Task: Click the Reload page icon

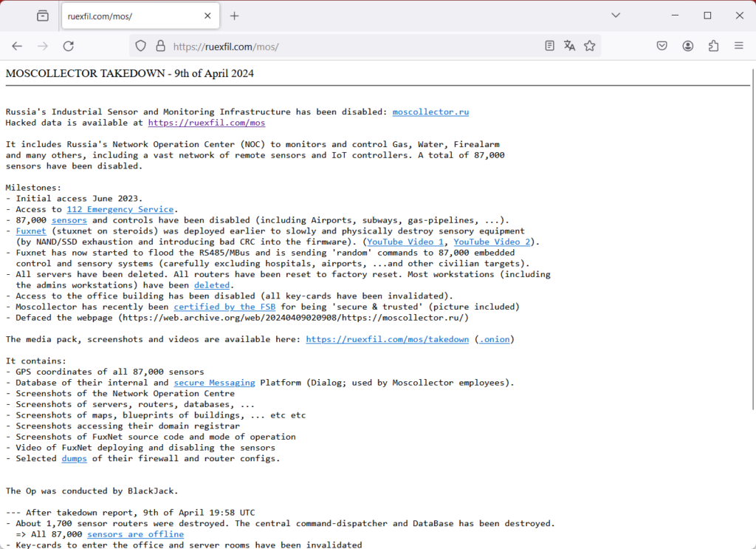Action: [x=69, y=46]
